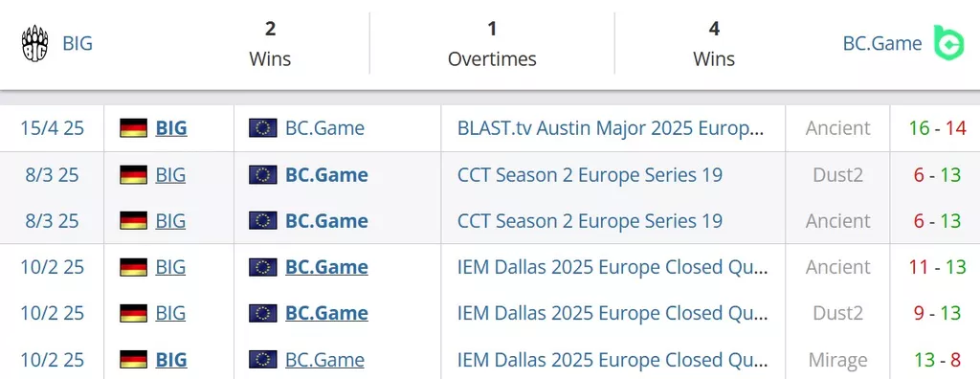Click German flag in the 15/4 25 row
The width and height of the screenshot is (980, 379).
[133, 128]
